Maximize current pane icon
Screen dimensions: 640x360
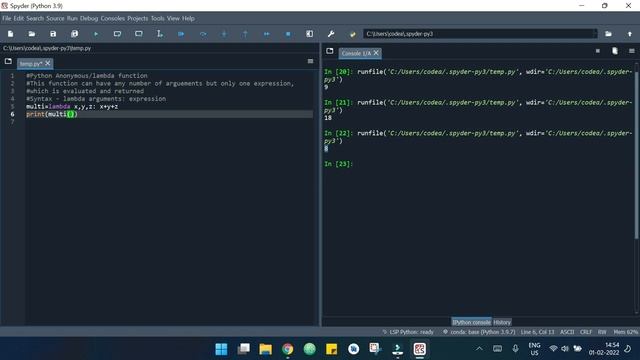coord(309,34)
